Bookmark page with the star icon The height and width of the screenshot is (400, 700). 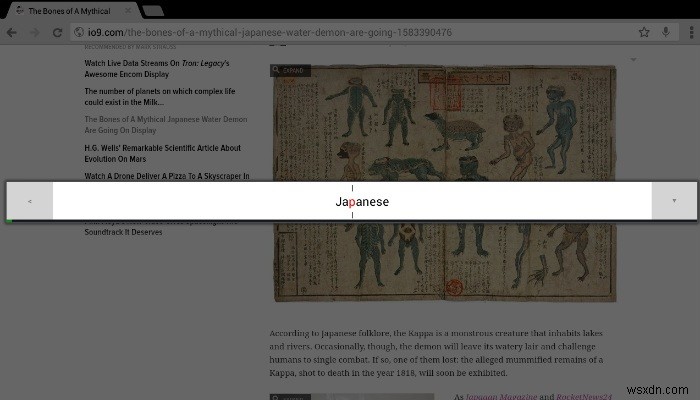tap(645, 33)
